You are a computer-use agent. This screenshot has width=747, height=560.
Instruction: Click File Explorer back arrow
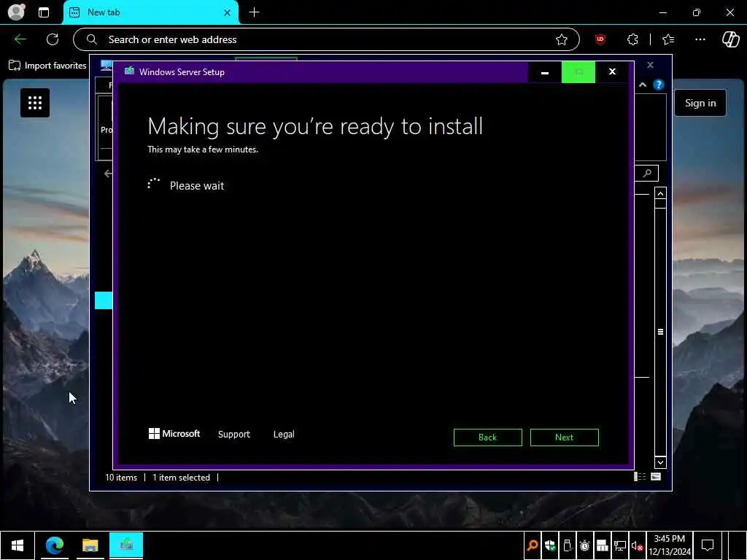pos(108,174)
